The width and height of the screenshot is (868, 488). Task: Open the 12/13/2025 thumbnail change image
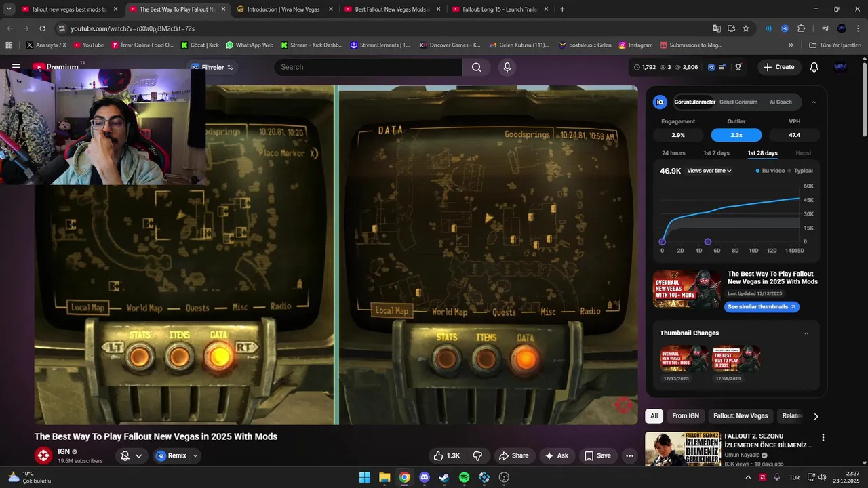(x=684, y=359)
